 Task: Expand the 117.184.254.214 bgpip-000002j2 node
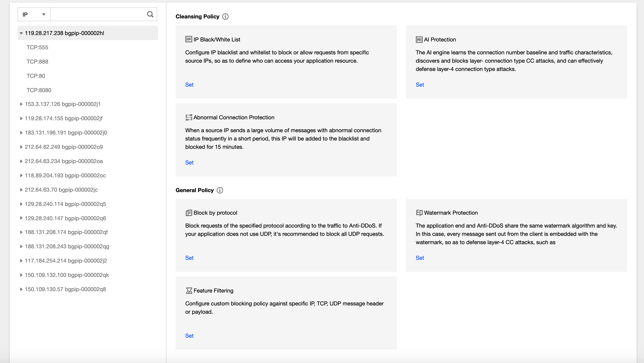click(21, 261)
